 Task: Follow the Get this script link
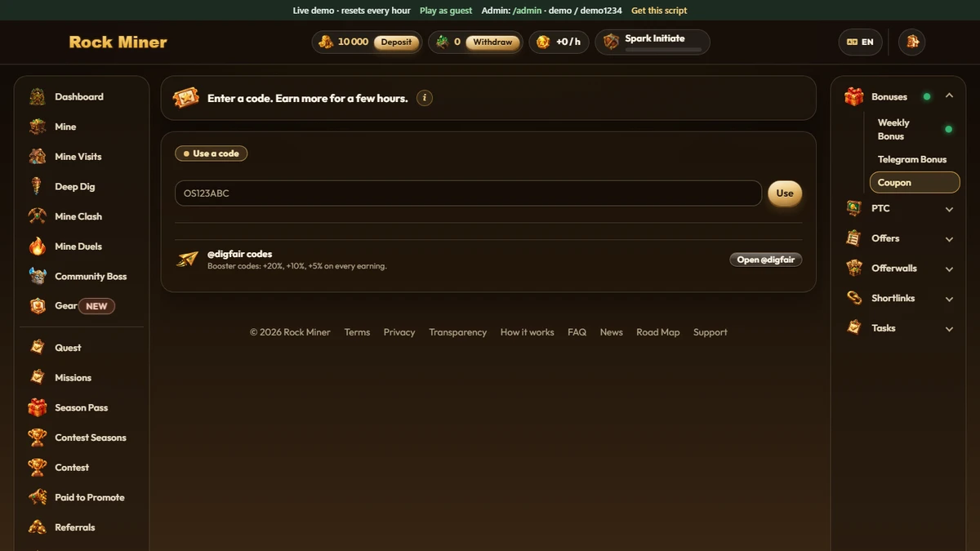659,11
